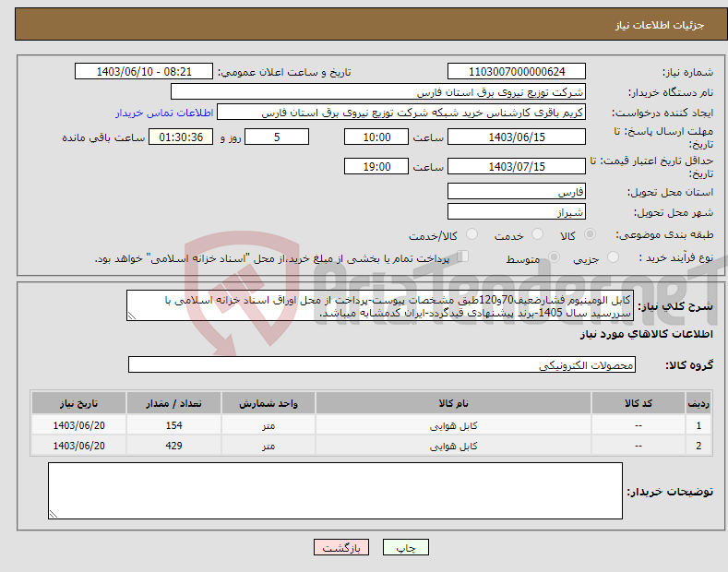Click the validity time field 19:00
The width and height of the screenshot is (728, 572).
point(376,166)
